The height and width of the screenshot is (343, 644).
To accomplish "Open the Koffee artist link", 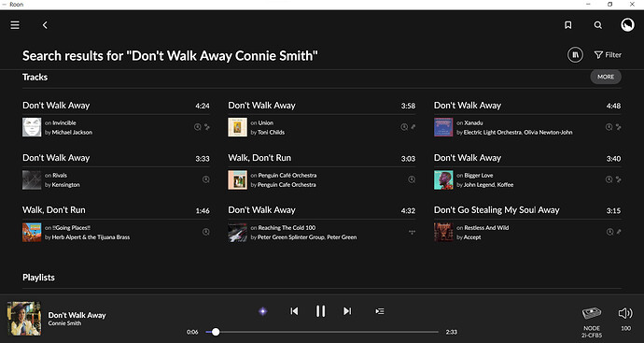I will 505,185.
